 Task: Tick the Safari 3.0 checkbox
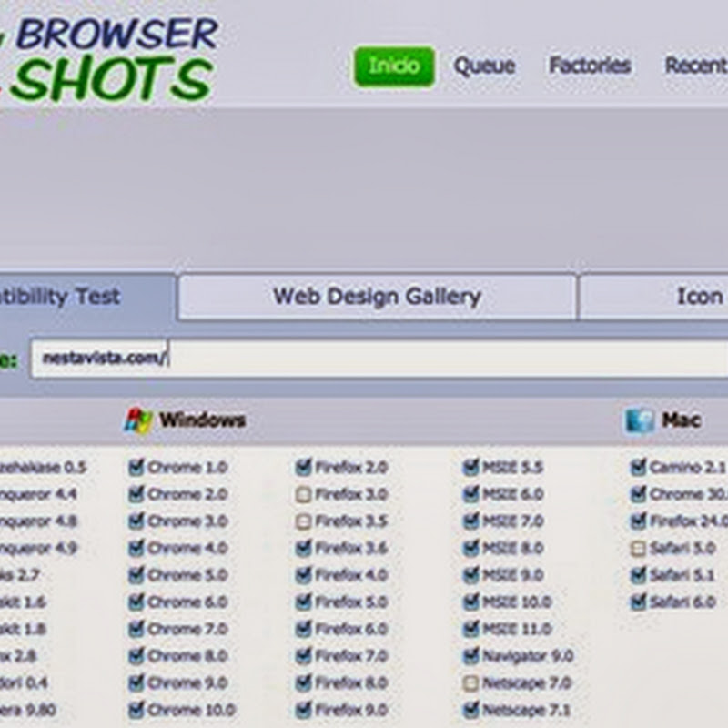[639, 549]
